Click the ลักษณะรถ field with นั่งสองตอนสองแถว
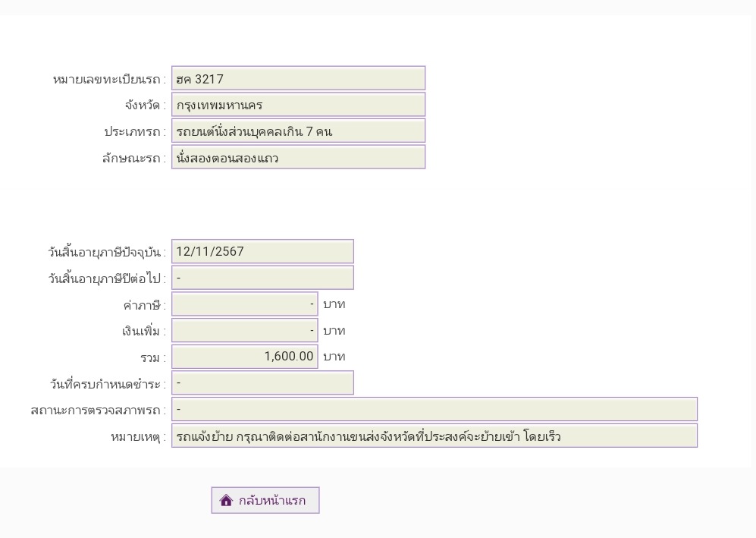Screen dimensions: 756x538 point(299,157)
